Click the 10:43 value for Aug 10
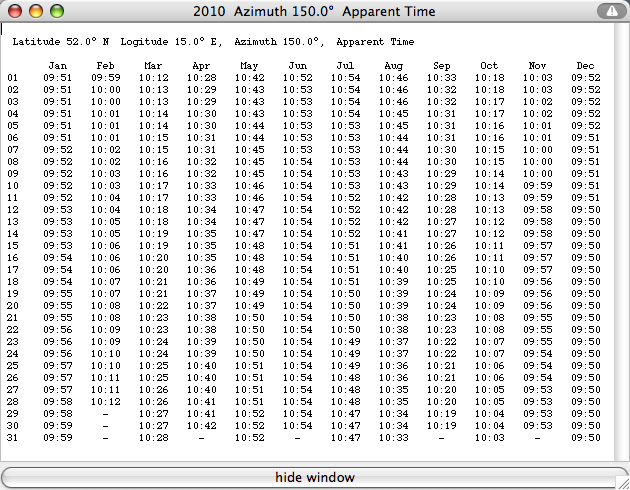The width and height of the screenshot is (630, 490). 394,186
